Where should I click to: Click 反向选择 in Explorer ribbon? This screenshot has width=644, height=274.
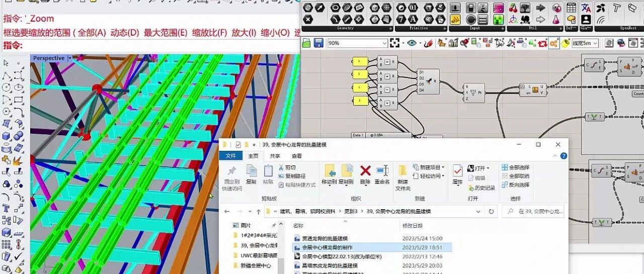(515, 185)
